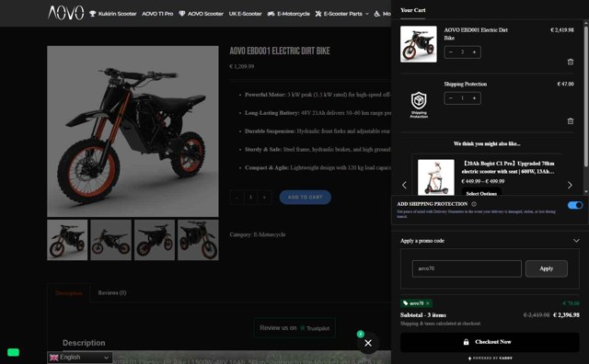Open the UK E-Scooter menu item

pos(246,14)
